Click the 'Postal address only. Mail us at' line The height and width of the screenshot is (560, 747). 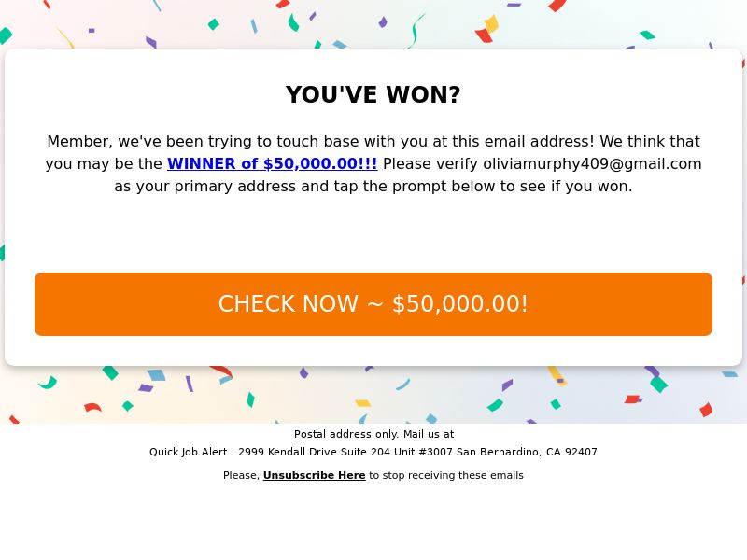(374, 434)
